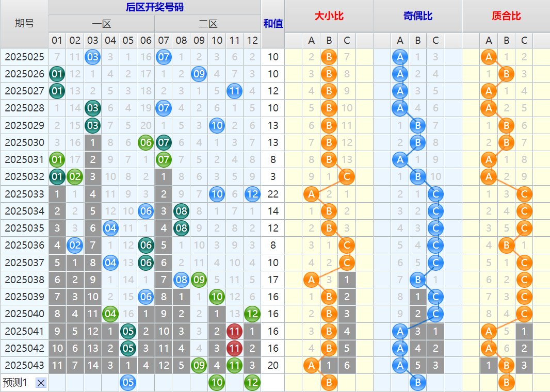550x392 pixels.
Task: Click the C header under 质合比
Action: coord(524,41)
